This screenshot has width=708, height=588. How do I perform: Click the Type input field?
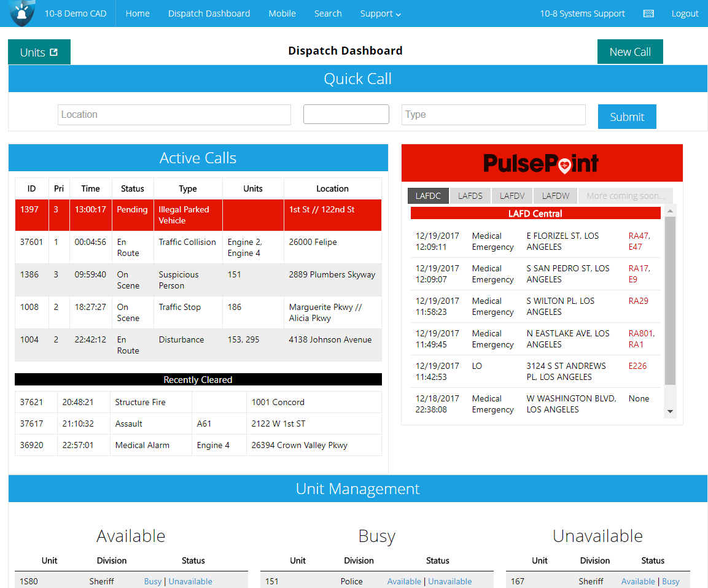point(494,115)
